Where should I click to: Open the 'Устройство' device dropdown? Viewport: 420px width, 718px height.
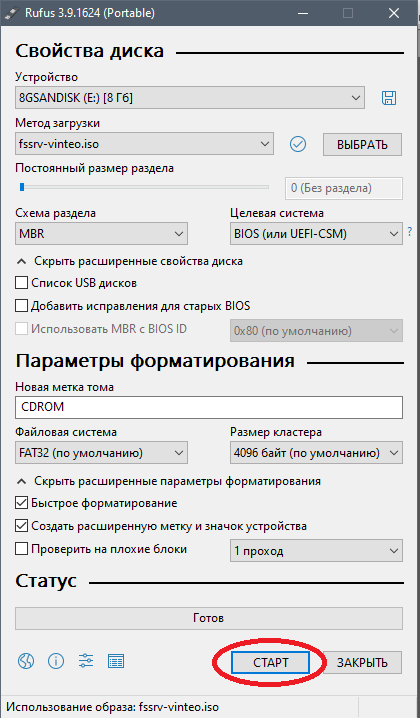click(x=190, y=98)
